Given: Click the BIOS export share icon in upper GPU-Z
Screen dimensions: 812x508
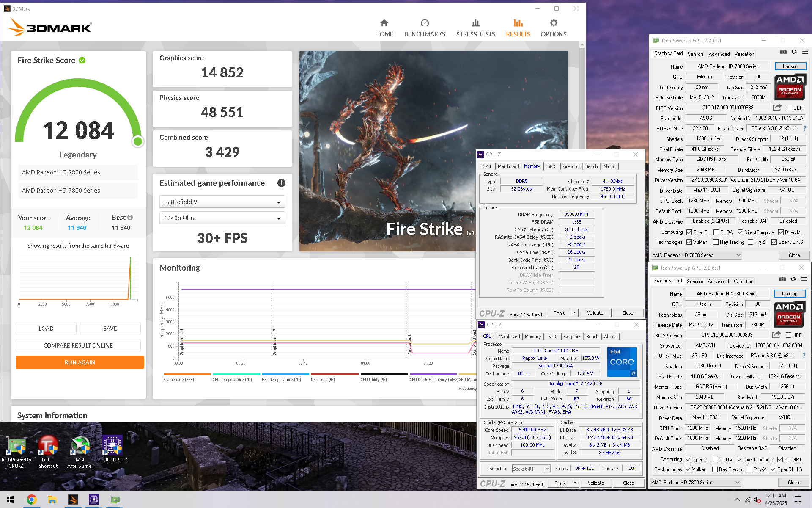Looking at the screenshot, I should 777,108.
